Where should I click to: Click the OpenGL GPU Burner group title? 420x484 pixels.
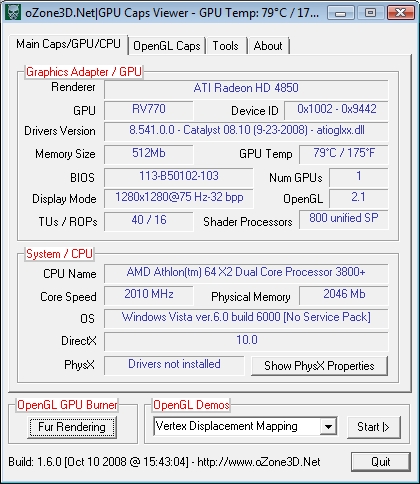67,405
